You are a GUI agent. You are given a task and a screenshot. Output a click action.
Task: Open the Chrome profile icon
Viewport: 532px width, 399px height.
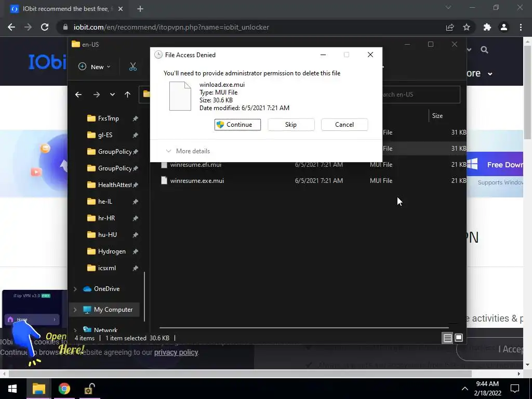point(504,27)
